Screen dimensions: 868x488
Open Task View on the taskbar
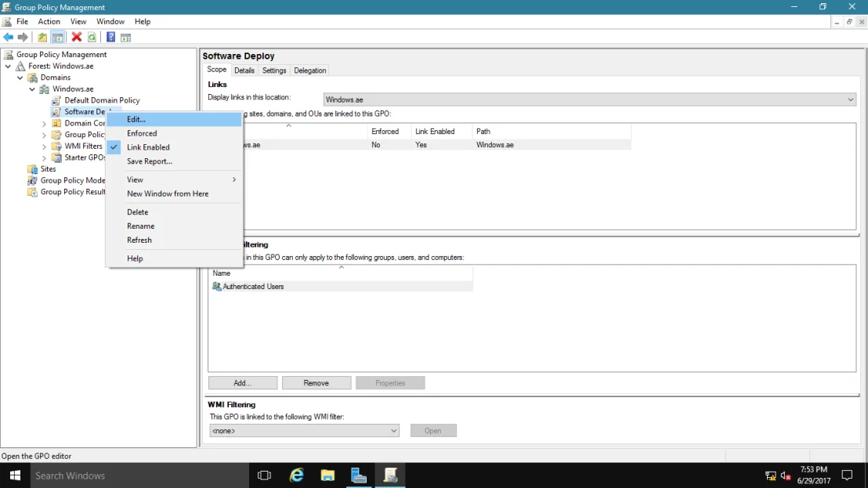[x=264, y=475]
